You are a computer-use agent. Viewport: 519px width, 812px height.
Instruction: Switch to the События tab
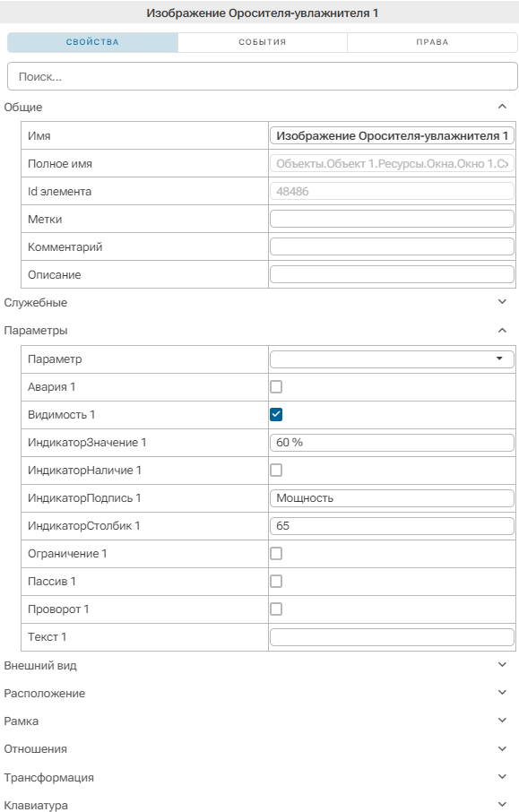point(262,42)
